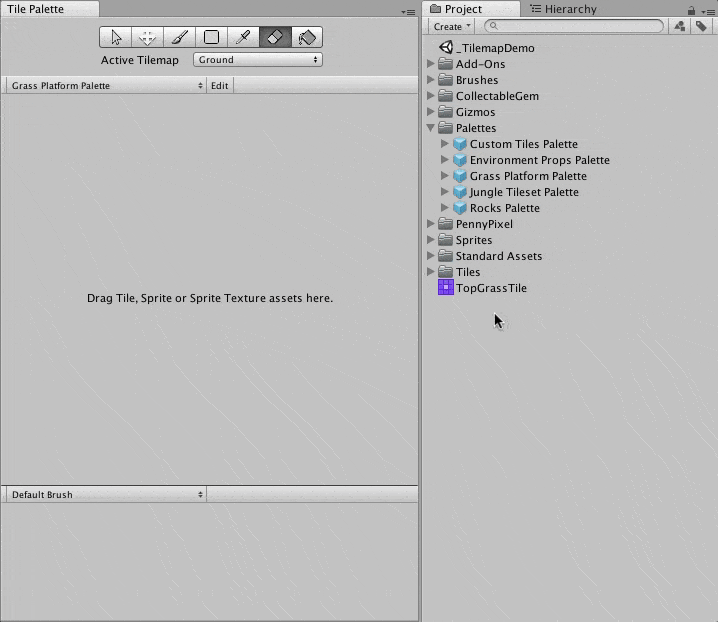Switch to the Hierarchy tab
Viewport: 718px width, 622px height.
563,9
